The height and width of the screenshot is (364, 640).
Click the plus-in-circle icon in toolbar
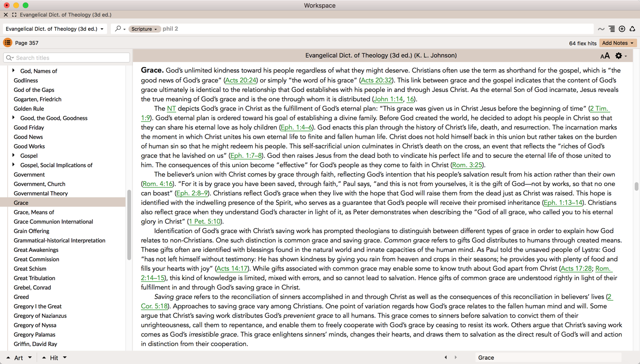pyautogui.click(x=622, y=29)
